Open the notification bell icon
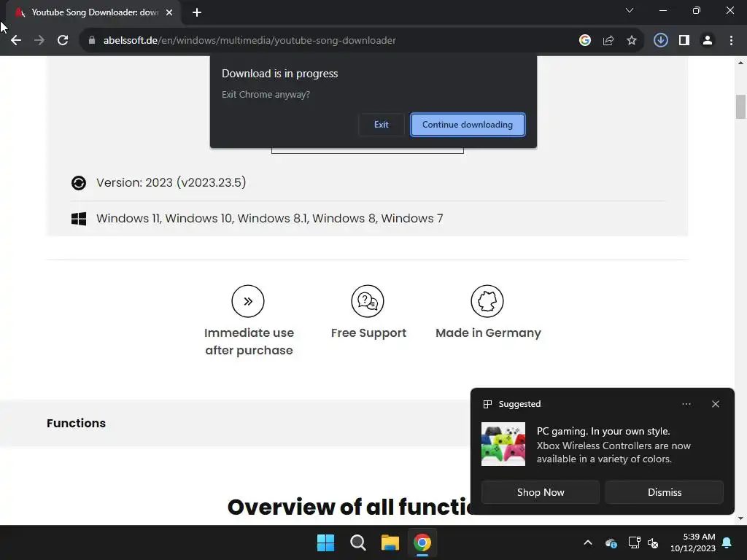The image size is (747, 560). [x=727, y=542]
